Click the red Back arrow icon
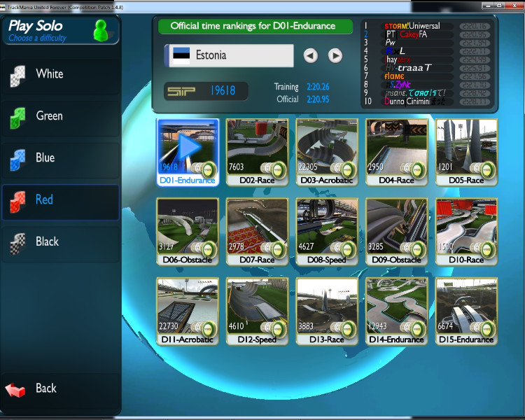525x420 pixels. (16, 389)
